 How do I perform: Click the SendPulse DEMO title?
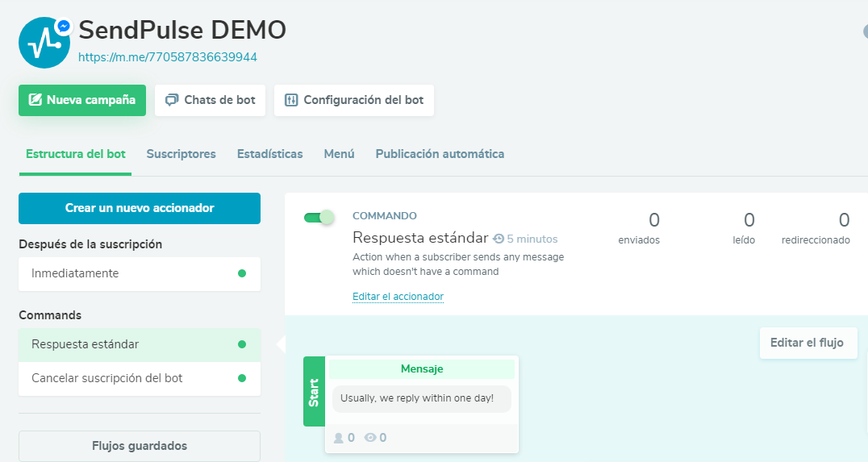click(182, 30)
